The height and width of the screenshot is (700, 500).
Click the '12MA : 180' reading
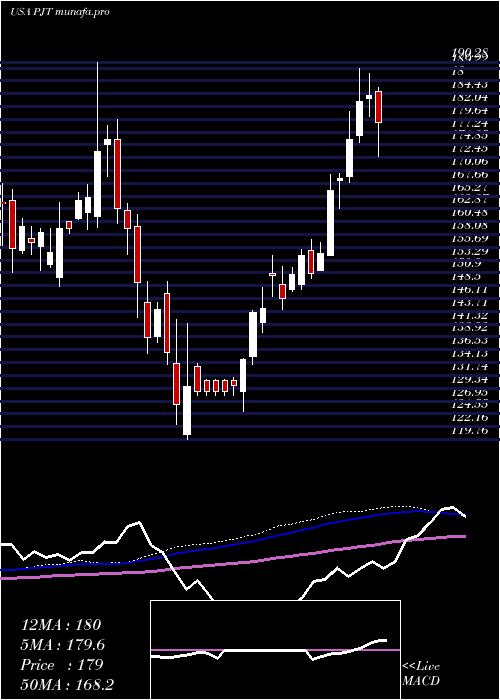click(x=61, y=625)
